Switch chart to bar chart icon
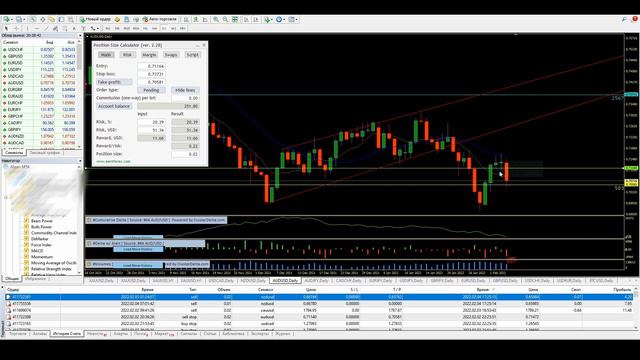Screen dimensions: 640x360 click(x=186, y=19)
